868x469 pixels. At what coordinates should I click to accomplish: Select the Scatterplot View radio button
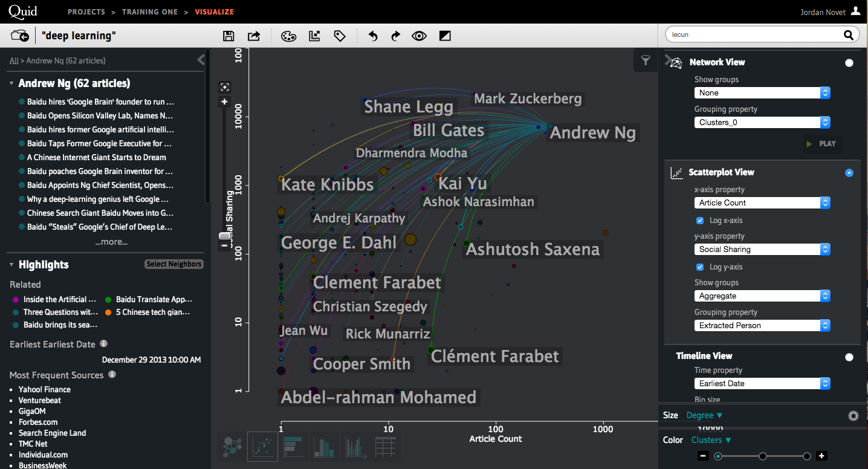coord(849,173)
